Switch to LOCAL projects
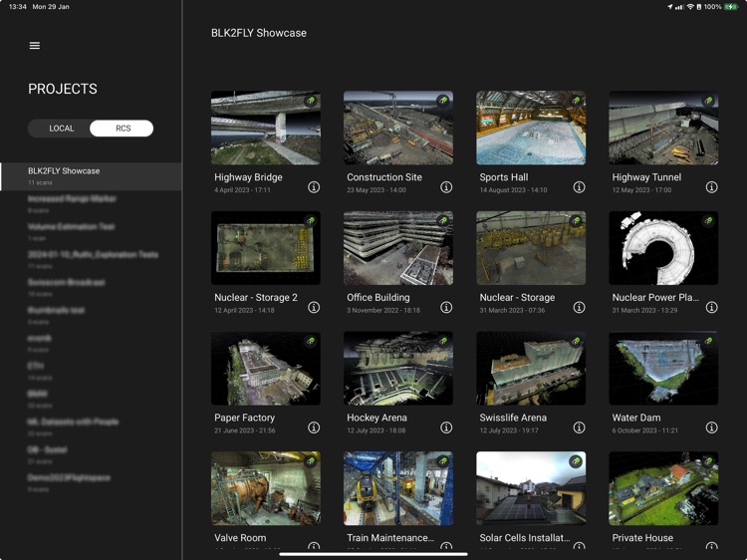The image size is (747, 560). click(62, 129)
